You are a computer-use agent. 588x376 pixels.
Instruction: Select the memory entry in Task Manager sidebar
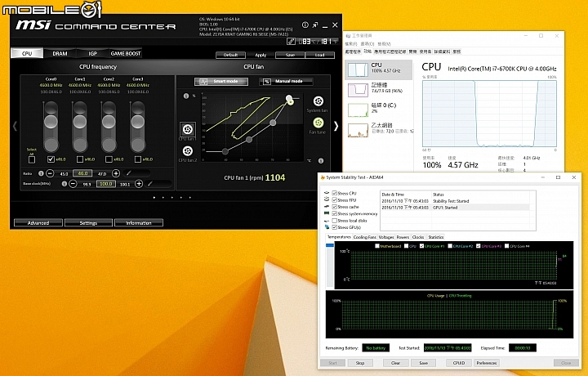(x=378, y=89)
